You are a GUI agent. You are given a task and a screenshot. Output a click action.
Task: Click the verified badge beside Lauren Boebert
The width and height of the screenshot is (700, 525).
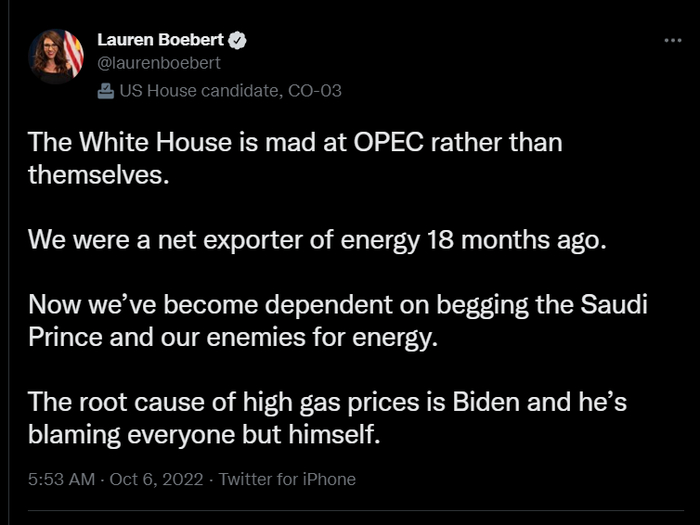pos(239,40)
